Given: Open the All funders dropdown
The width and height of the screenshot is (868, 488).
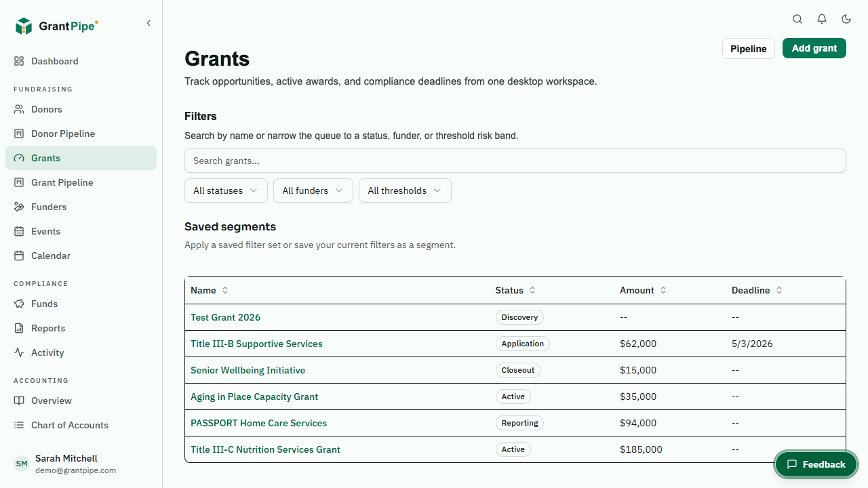Looking at the screenshot, I should pos(313,190).
